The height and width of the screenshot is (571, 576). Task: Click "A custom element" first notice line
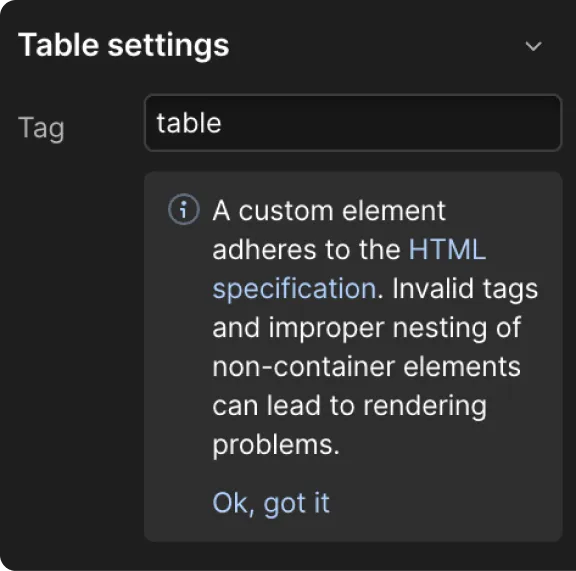point(329,211)
